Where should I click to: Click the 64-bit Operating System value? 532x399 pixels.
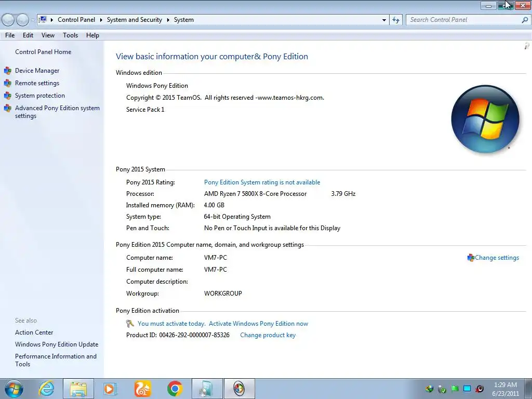pos(237,217)
